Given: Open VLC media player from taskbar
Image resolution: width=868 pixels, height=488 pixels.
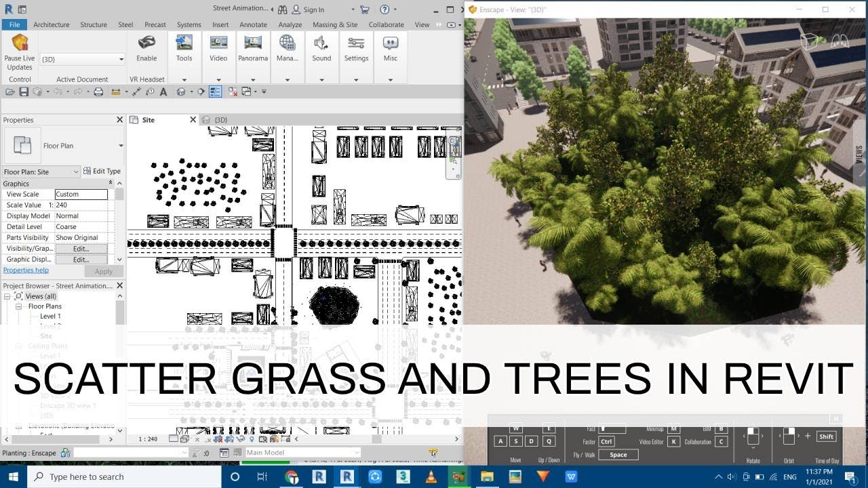Looking at the screenshot, I should 430,476.
